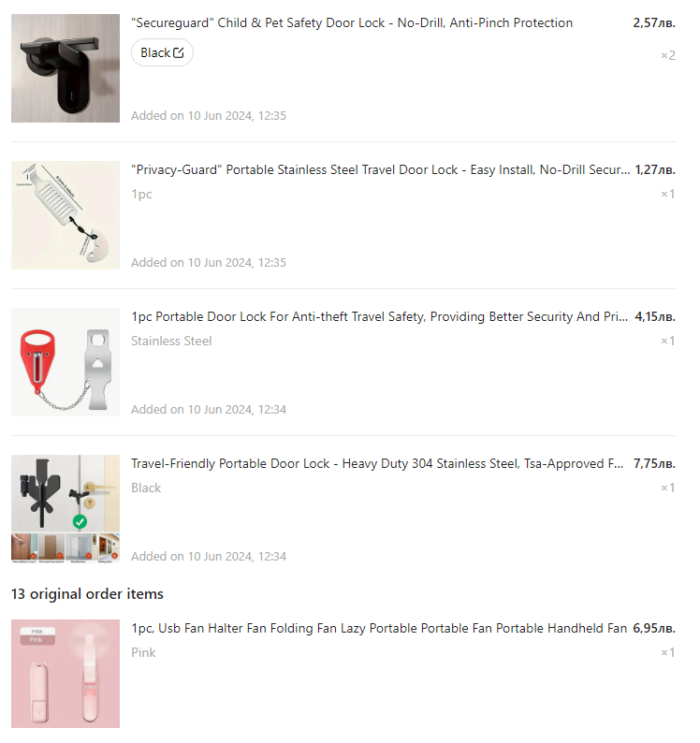
Task: Click the 7,75лв. price of Travel-Friendly lock
Action: tap(654, 464)
